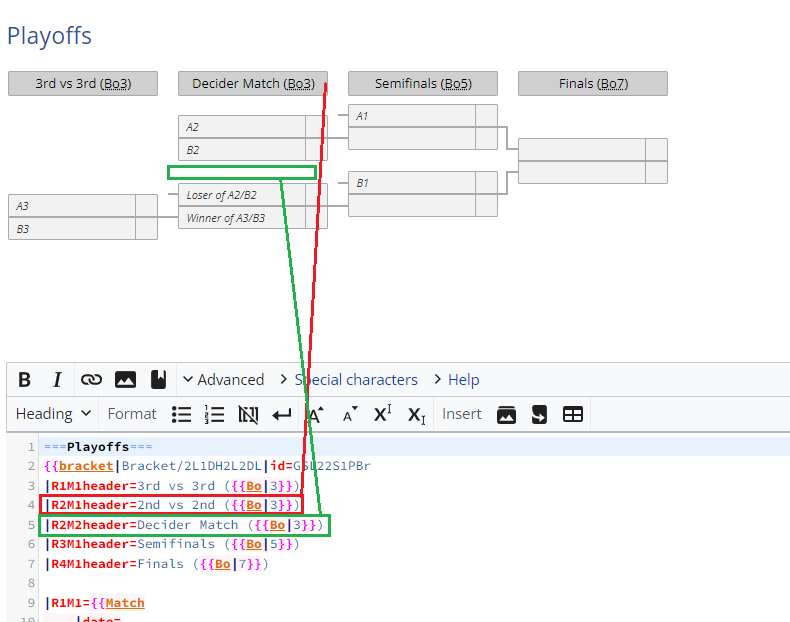Click the reference bookmark icon

[x=158, y=379]
